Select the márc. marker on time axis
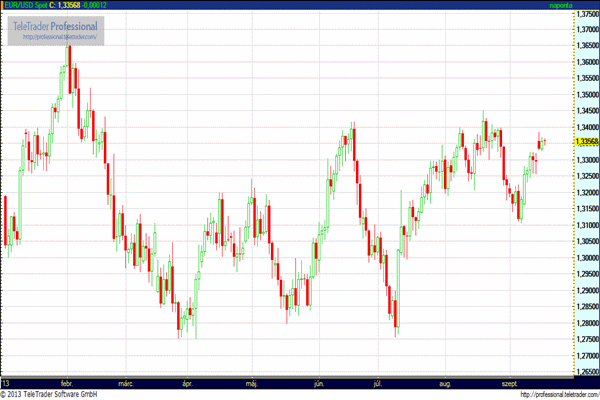The image size is (600, 400). click(x=126, y=383)
